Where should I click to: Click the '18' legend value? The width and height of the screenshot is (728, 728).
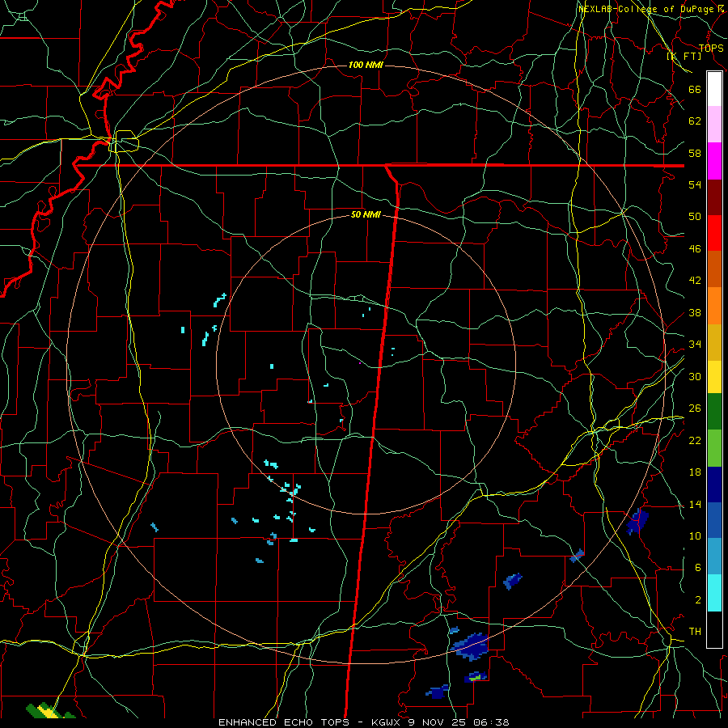pyautogui.click(x=695, y=472)
